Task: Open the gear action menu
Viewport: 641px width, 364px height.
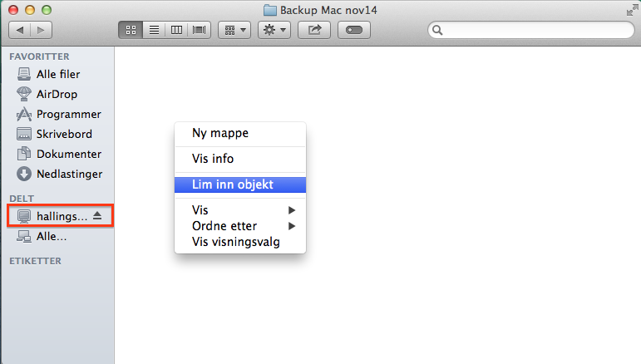Action: tap(274, 29)
